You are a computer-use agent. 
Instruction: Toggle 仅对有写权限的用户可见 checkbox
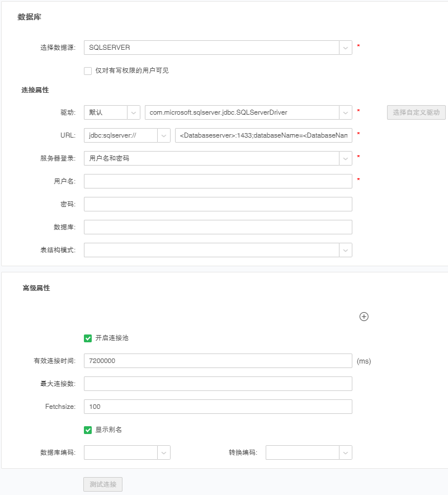[88, 70]
